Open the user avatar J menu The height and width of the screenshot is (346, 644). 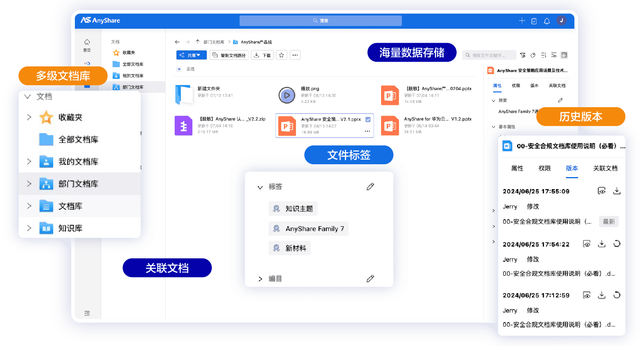[x=561, y=21]
